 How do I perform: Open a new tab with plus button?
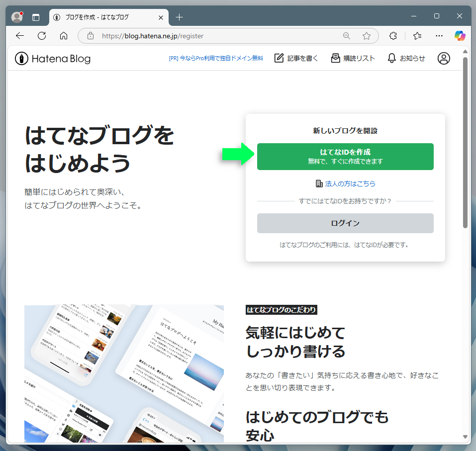(x=180, y=17)
